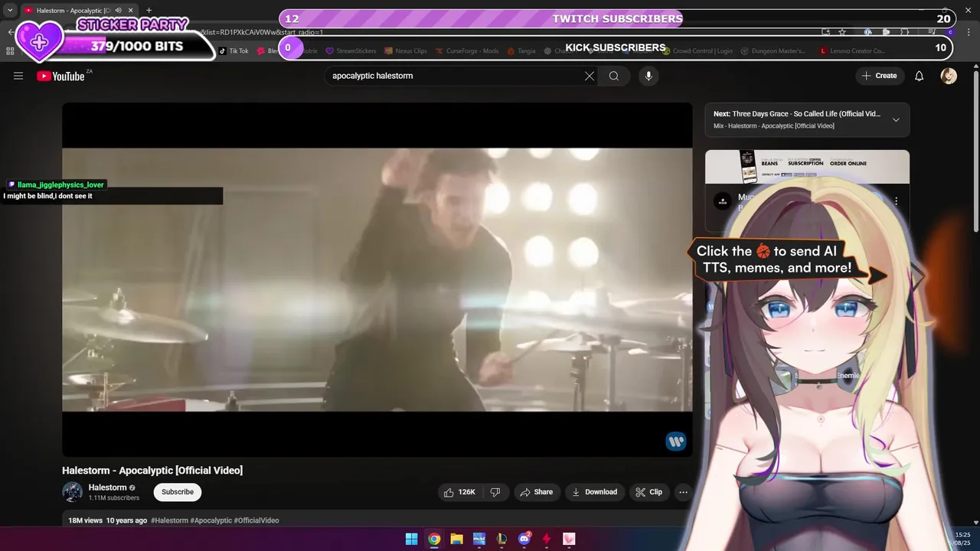Mute the tab via speaker icon
Screen dimensions: 980x551
click(119, 10)
